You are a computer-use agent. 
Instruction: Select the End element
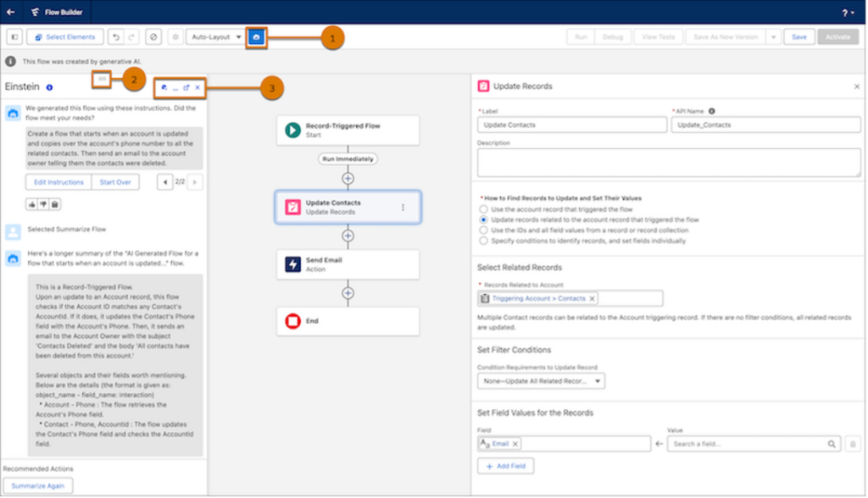click(348, 321)
